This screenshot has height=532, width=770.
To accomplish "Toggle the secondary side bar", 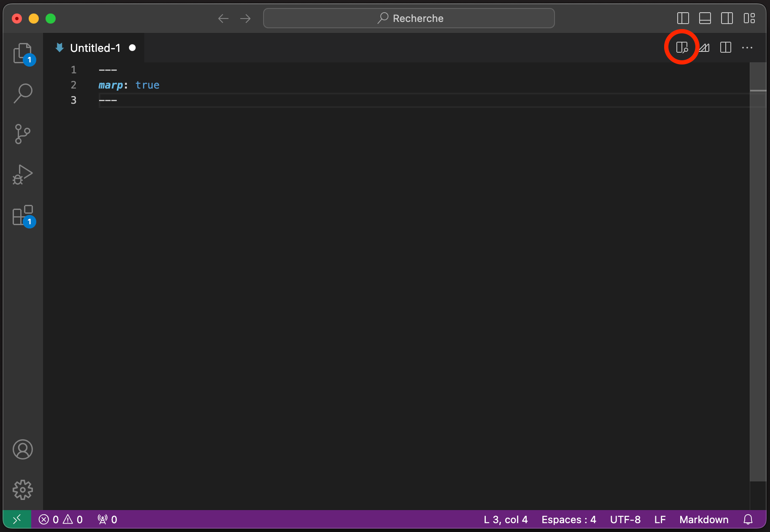I will point(727,18).
